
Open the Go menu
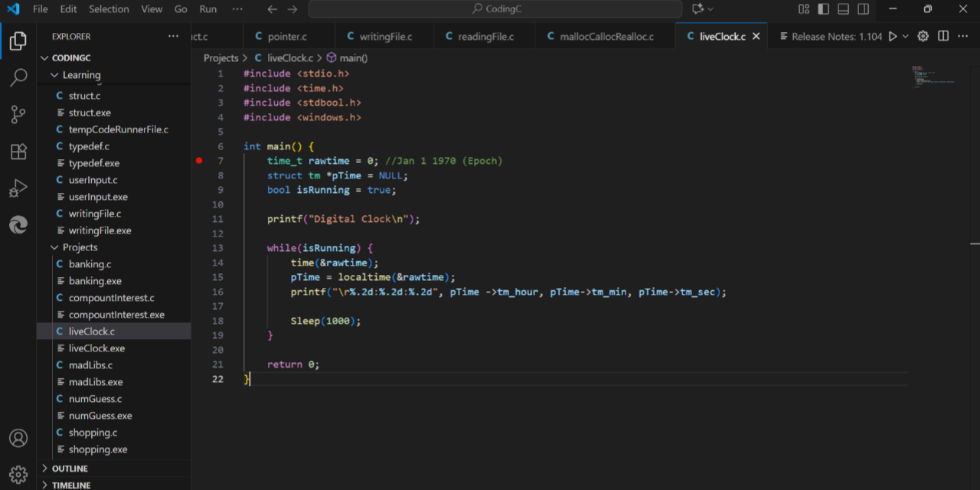click(181, 9)
